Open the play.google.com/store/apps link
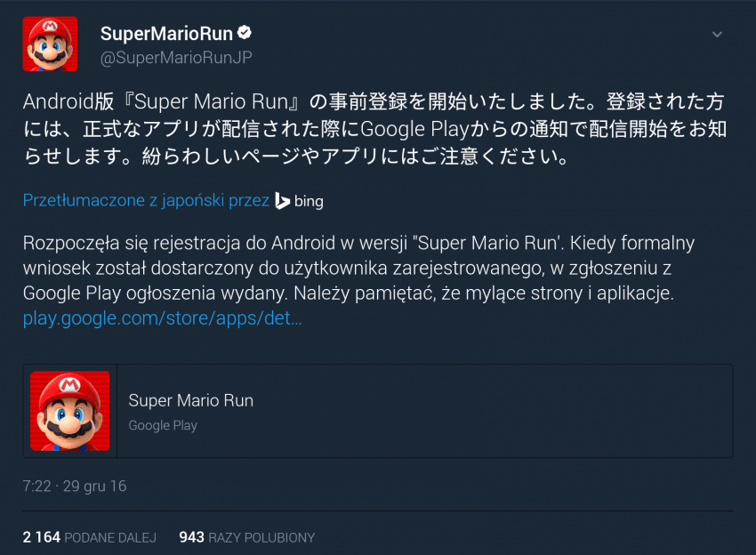Screen dimensions: 756x555 point(163,318)
